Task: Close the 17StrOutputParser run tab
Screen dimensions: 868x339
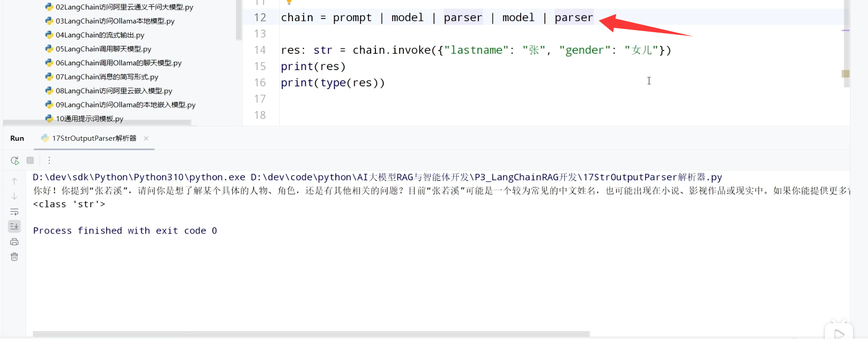Action: coord(146,138)
